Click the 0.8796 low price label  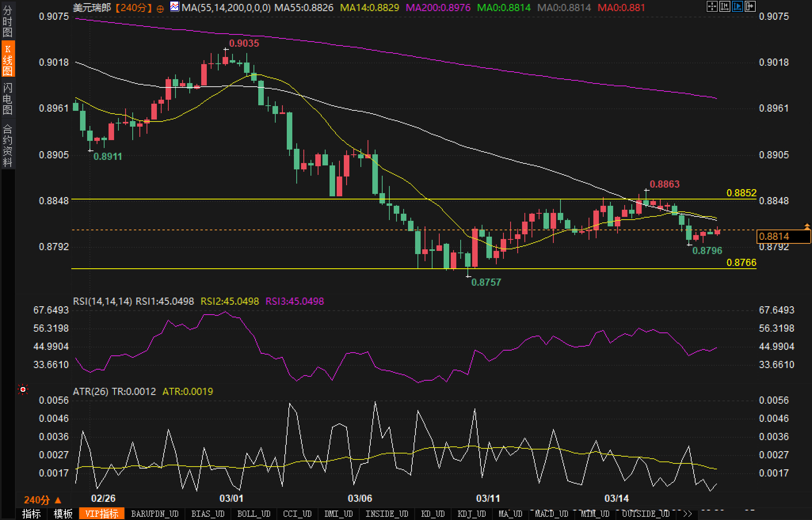(707, 251)
